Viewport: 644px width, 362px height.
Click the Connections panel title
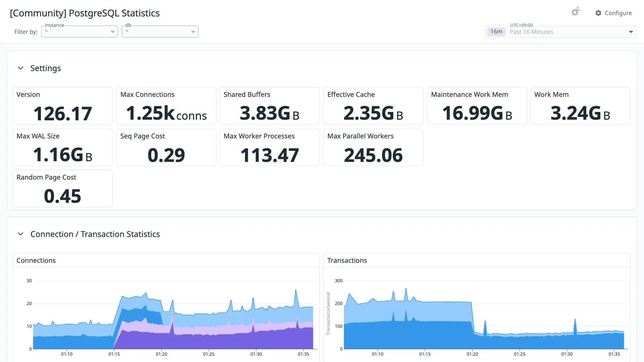(x=36, y=260)
